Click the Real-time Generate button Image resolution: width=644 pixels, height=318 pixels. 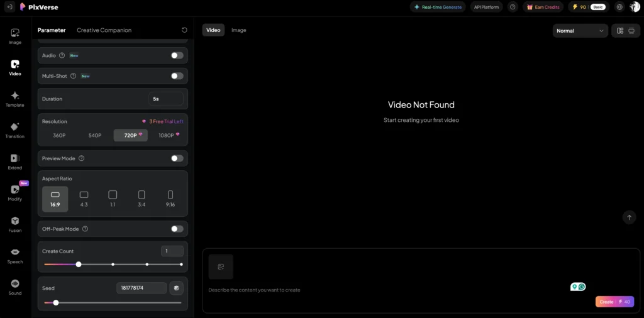[x=438, y=7]
